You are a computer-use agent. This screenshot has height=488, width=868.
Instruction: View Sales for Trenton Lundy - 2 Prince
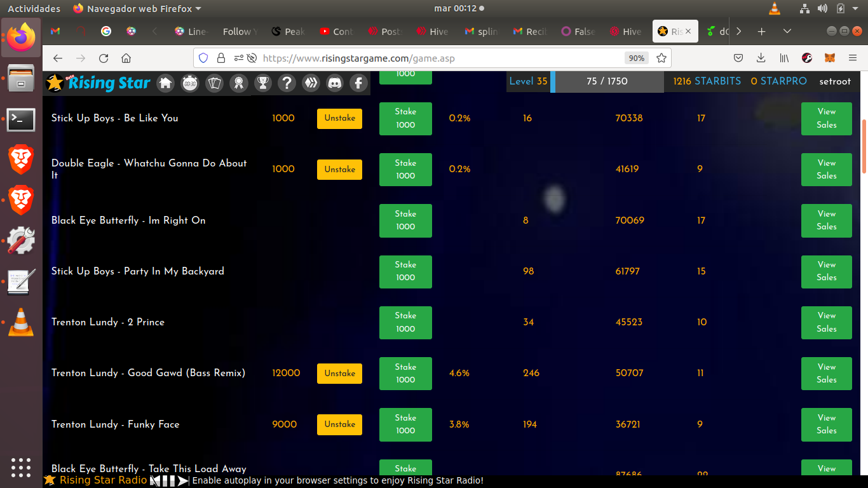(826, 322)
